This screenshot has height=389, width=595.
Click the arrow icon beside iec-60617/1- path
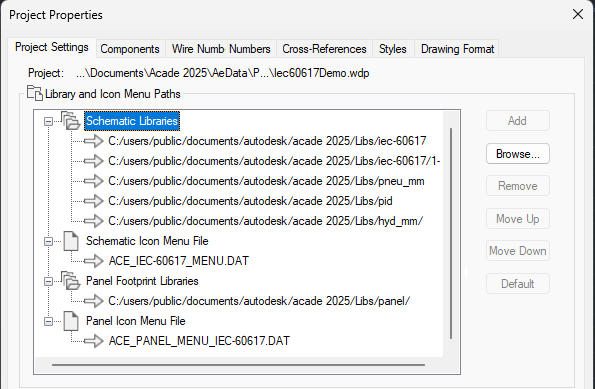(x=93, y=161)
